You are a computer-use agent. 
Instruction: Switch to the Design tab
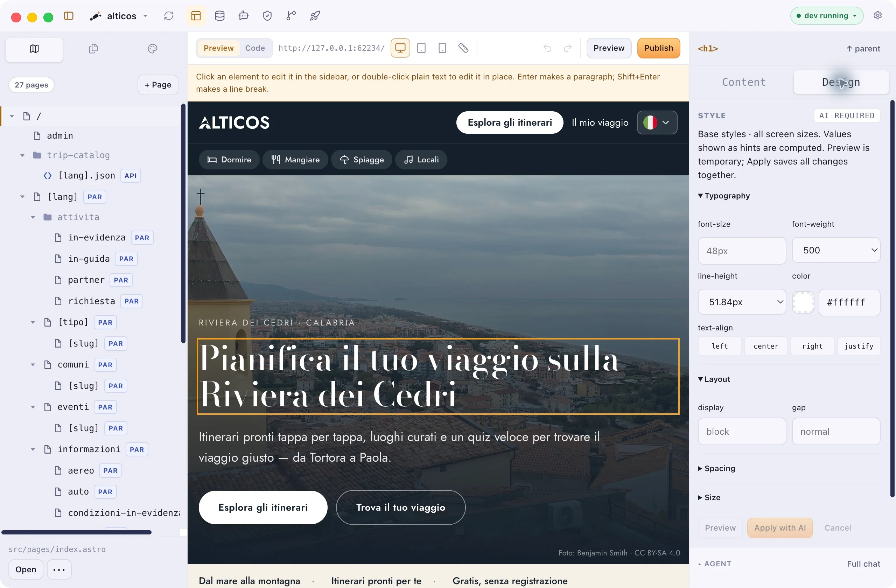pos(841,82)
